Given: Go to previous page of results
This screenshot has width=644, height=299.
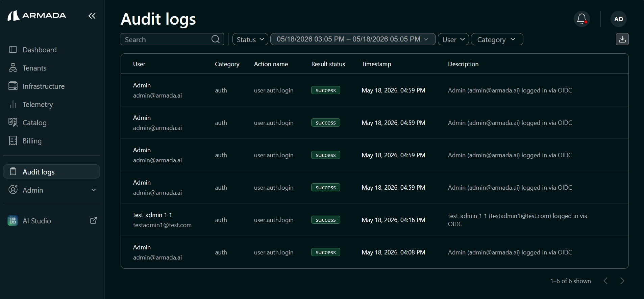Looking at the screenshot, I should [605, 281].
